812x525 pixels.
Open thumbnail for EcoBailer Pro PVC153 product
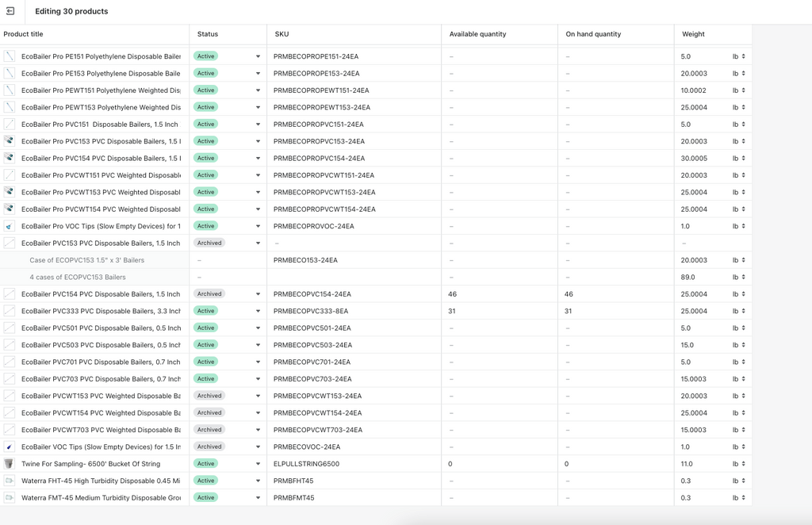[x=10, y=141]
